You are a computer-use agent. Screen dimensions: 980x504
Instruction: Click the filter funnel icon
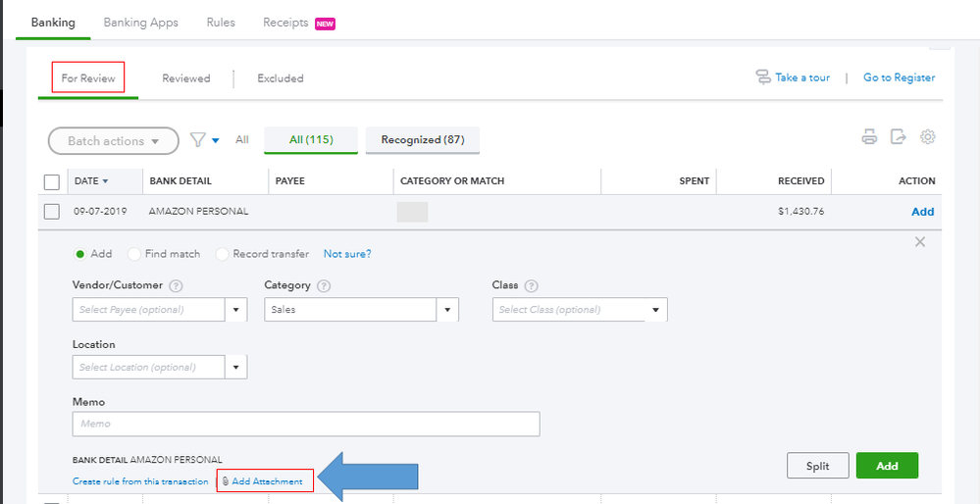198,140
